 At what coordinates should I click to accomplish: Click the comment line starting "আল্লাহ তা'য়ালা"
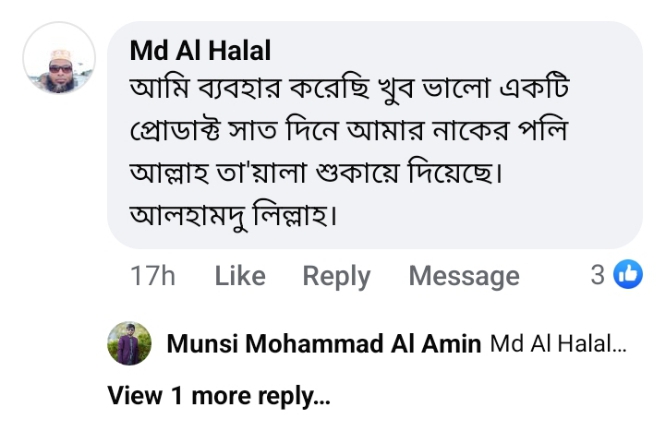pyautogui.click(x=316, y=173)
